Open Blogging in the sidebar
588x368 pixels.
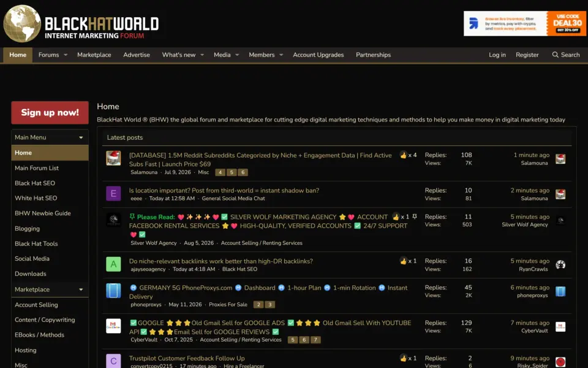coord(27,228)
